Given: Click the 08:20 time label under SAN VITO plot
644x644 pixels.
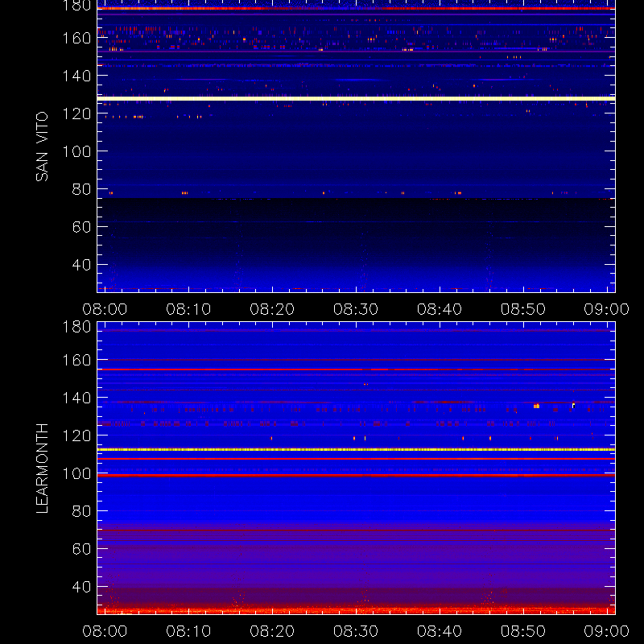Looking at the screenshot, I should 272,309.
